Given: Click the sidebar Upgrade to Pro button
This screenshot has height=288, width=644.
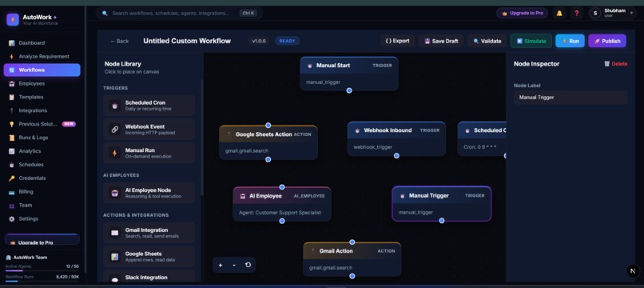Looking at the screenshot, I should [42, 240].
